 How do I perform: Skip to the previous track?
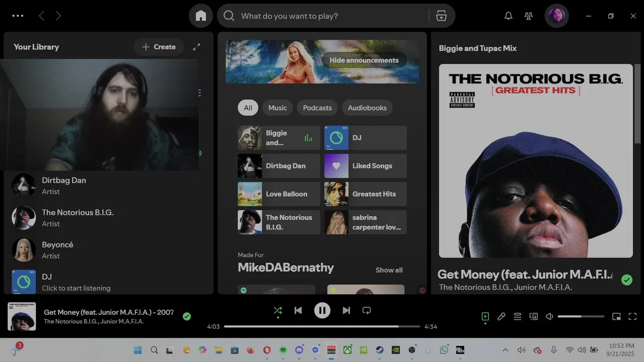point(298,310)
